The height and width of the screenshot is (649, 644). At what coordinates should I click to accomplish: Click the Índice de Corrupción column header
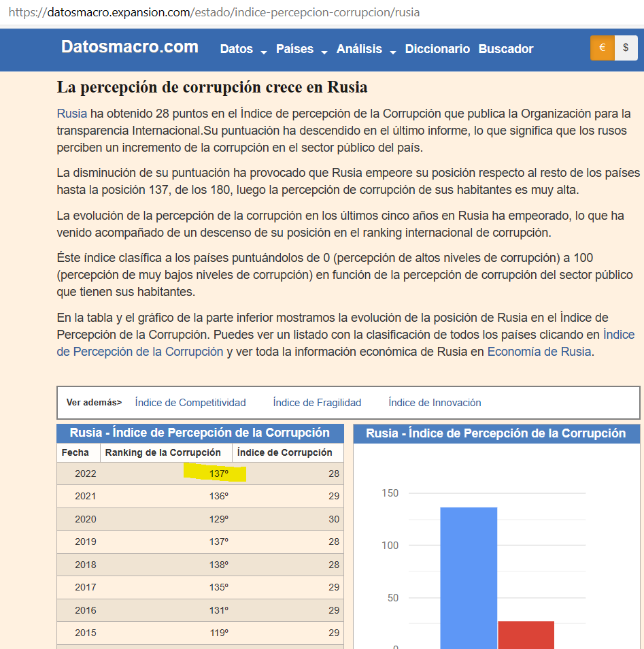288,452
